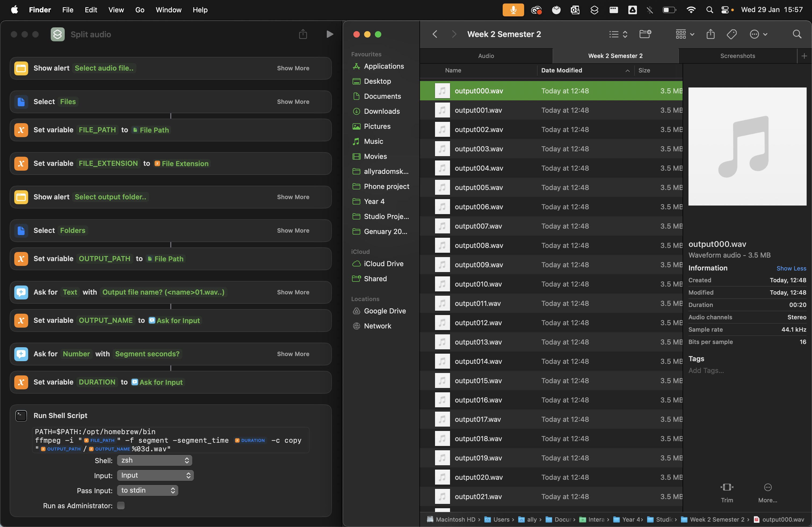Change Finder list view mode
812x527 pixels.
pos(618,34)
